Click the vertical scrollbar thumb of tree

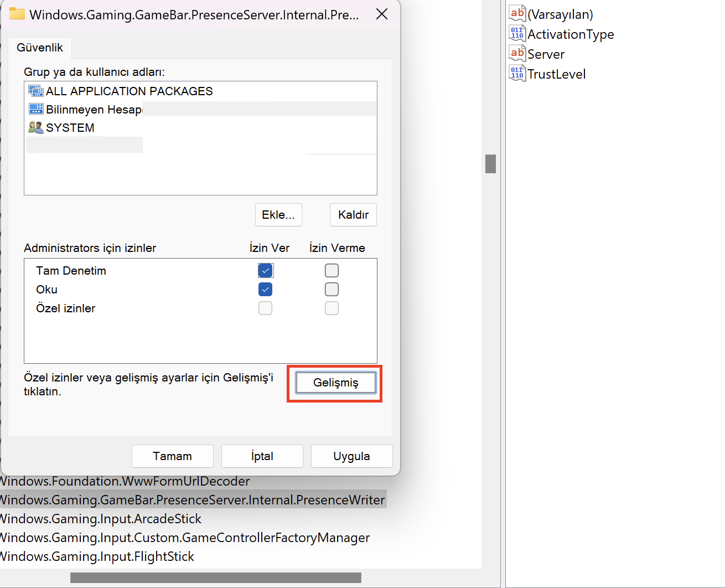(490, 164)
